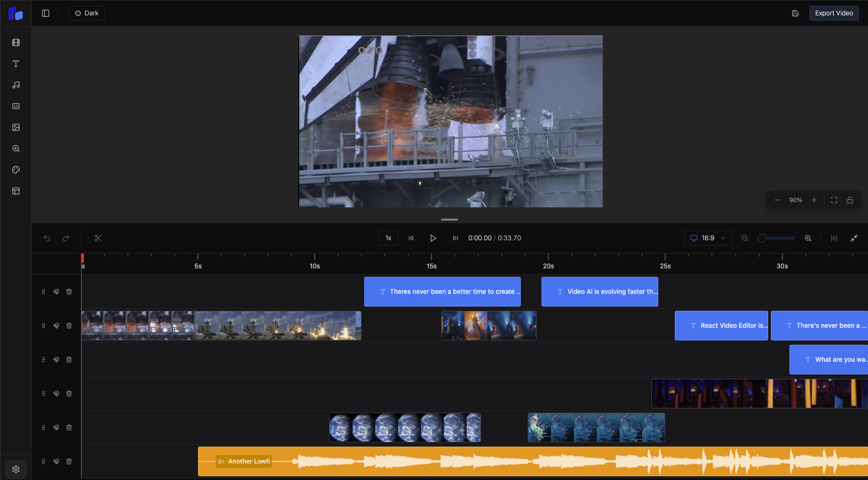Select the "There's never been a ..." text clip
This screenshot has height=480, width=868.
[x=819, y=326]
